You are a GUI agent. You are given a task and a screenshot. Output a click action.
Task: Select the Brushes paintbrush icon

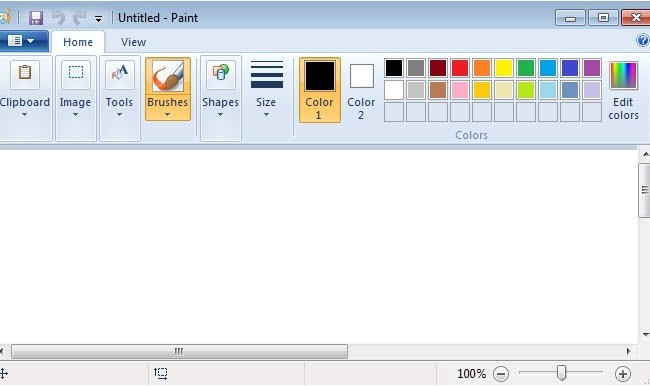click(x=168, y=76)
